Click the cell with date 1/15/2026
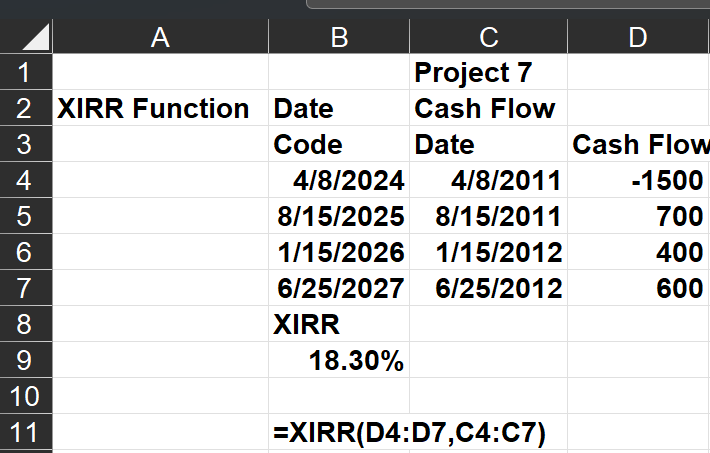Screen dimensions: 710x453 coord(340,252)
